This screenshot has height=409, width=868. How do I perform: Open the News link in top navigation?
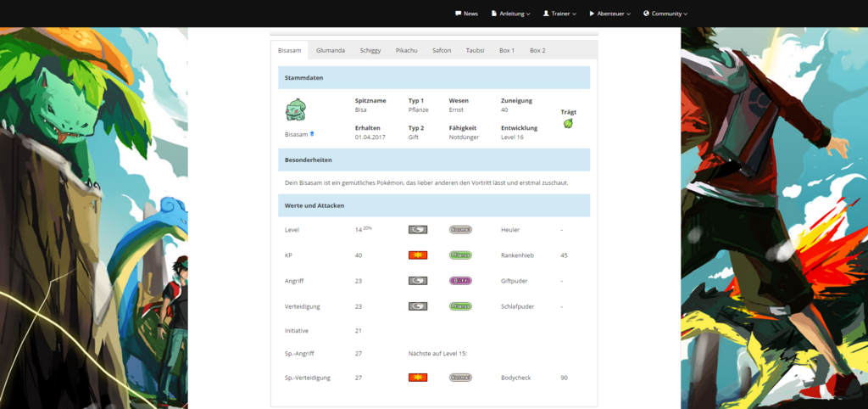pos(466,14)
